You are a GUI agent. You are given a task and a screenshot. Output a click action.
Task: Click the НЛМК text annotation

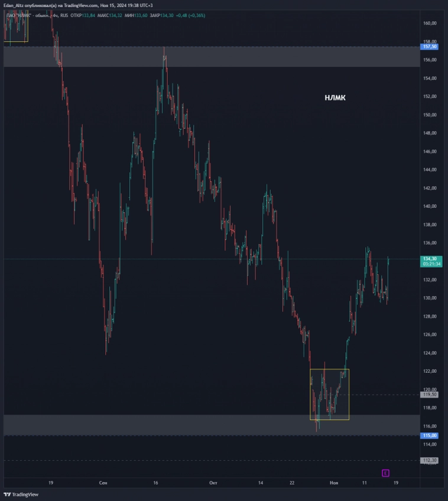point(335,98)
